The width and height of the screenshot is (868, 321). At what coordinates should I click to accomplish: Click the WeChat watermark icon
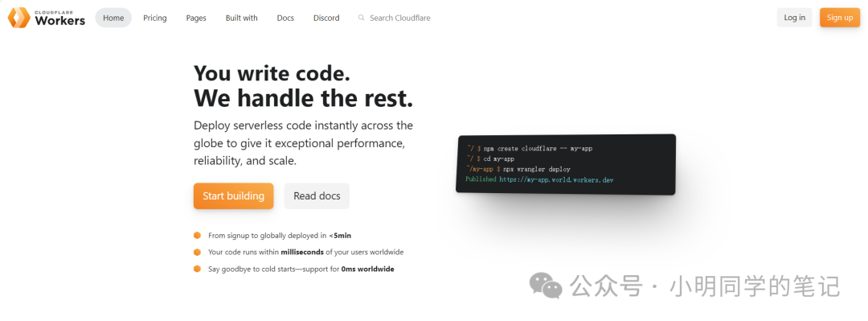pos(546,285)
